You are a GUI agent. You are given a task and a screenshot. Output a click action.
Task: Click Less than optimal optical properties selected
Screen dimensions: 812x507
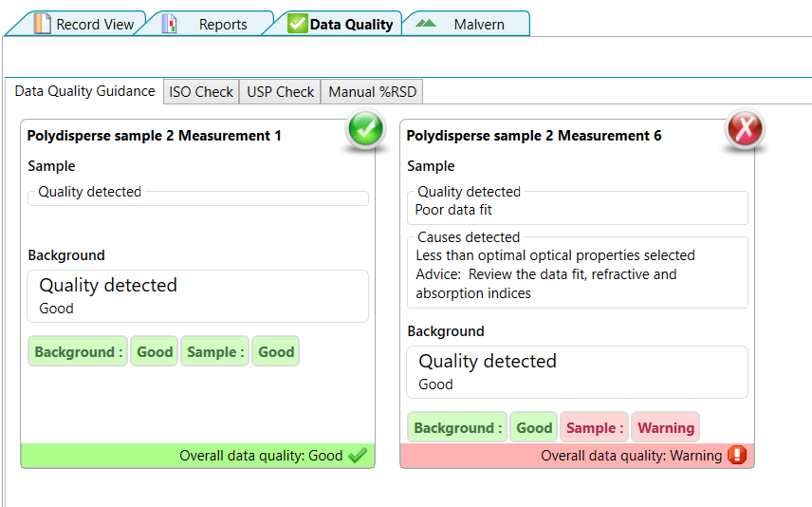click(555, 255)
